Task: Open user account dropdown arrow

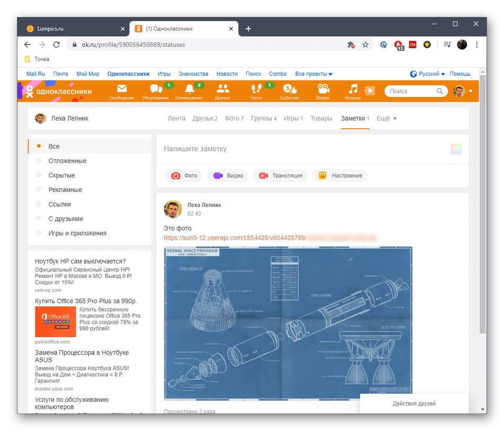Action: coord(471,91)
